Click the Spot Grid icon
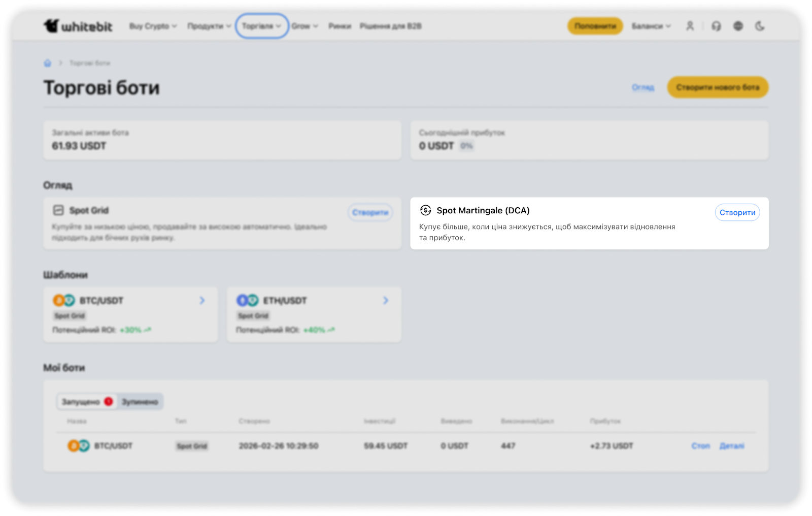The width and height of the screenshot is (812, 516). pyautogui.click(x=58, y=210)
